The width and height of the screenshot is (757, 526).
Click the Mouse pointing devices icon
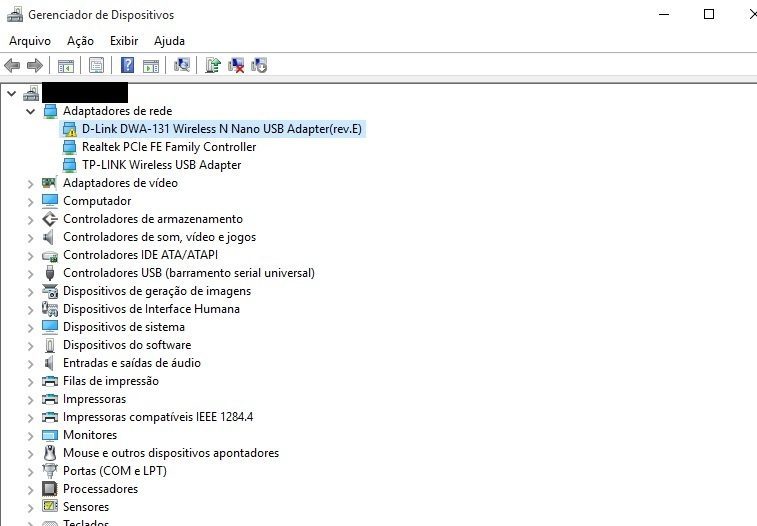tap(50, 453)
